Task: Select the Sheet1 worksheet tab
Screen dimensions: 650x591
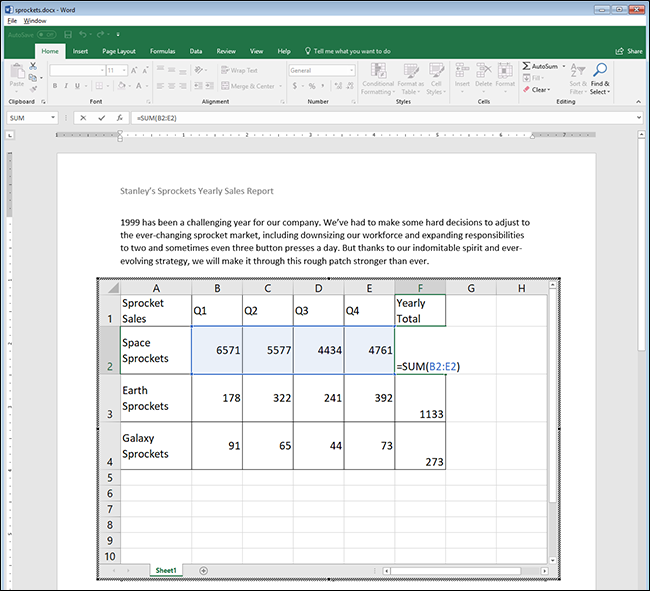Action: pyautogui.click(x=165, y=570)
